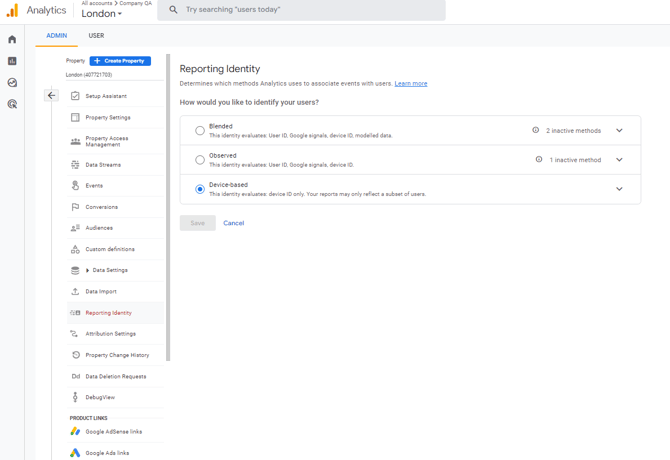Screen dimensions: 670x460
Task: Expand the Observed option chevron
Action: (x=619, y=160)
